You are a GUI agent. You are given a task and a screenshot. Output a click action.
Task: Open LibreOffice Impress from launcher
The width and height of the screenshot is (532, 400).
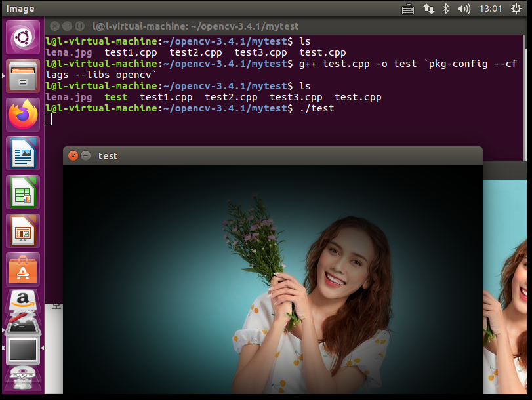point(23,231)
